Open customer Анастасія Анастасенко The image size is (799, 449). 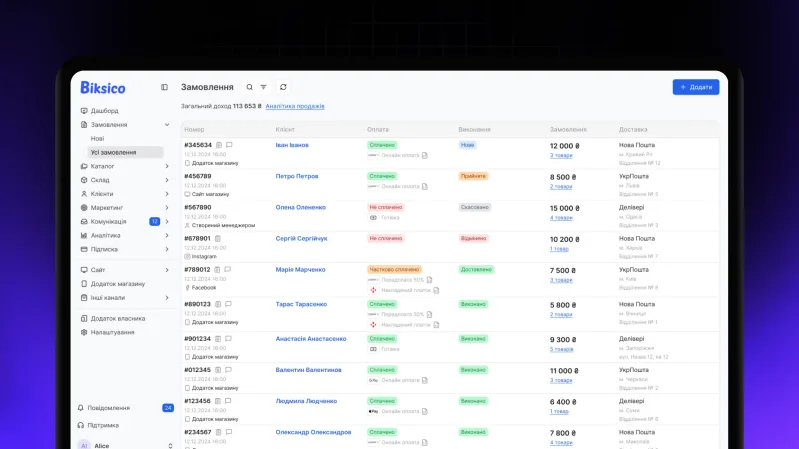(x=311, y=339)
